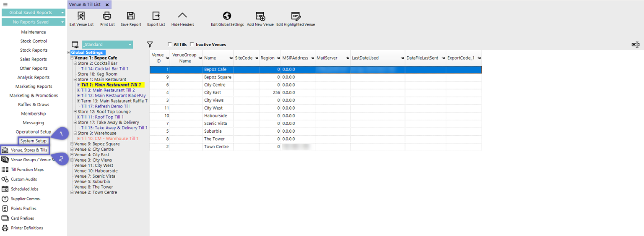The width and height of the screenshot is (644, 236).
Task: Expand Till 3: Main Restaurant Till 2
Action: click(x=78, y=90)
